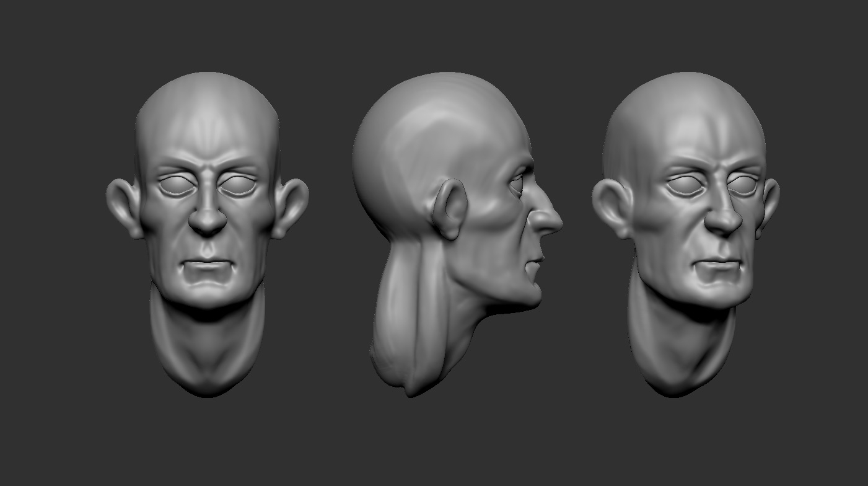Viewport: 868px width, 486px height.
Task: Select the three-quarter view sculpted head
Action: click(x=686, y=234)
